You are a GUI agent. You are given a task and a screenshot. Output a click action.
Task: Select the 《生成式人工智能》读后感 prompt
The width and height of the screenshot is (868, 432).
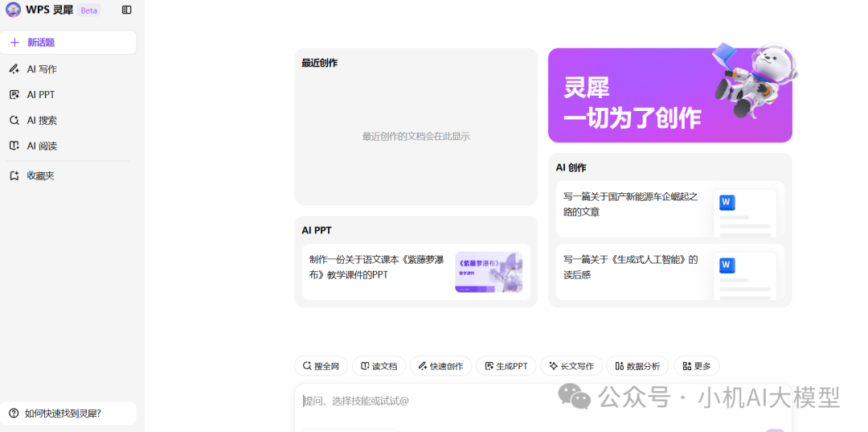(x=669, y=272)
